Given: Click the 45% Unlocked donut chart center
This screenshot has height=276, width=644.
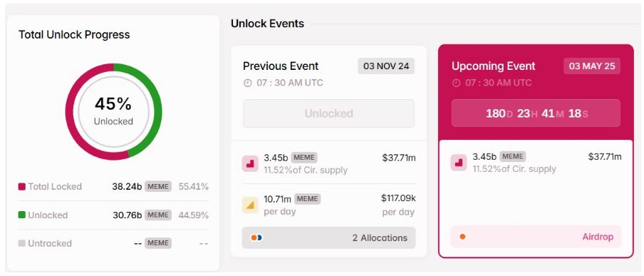Looking at the screenshot, I should point(113,111).
